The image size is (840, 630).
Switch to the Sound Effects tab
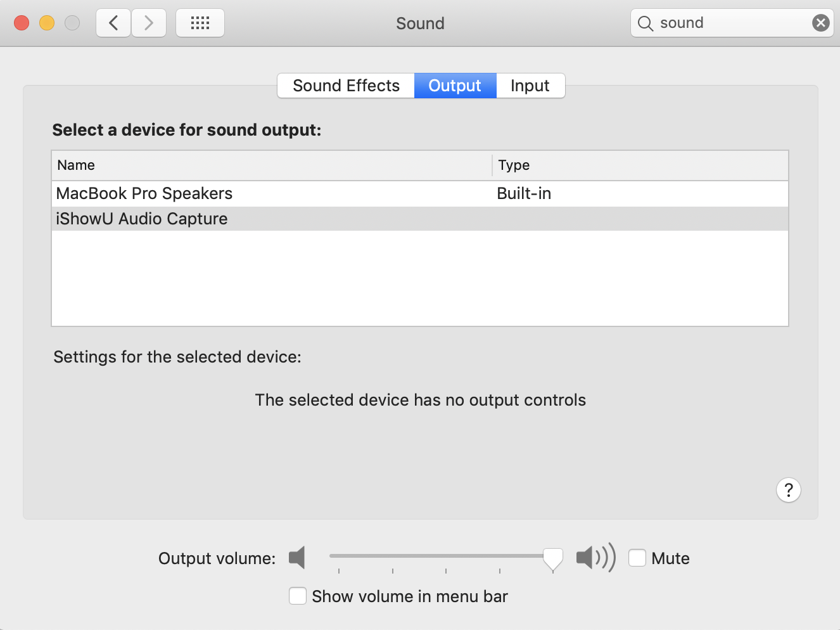(346, 86)
